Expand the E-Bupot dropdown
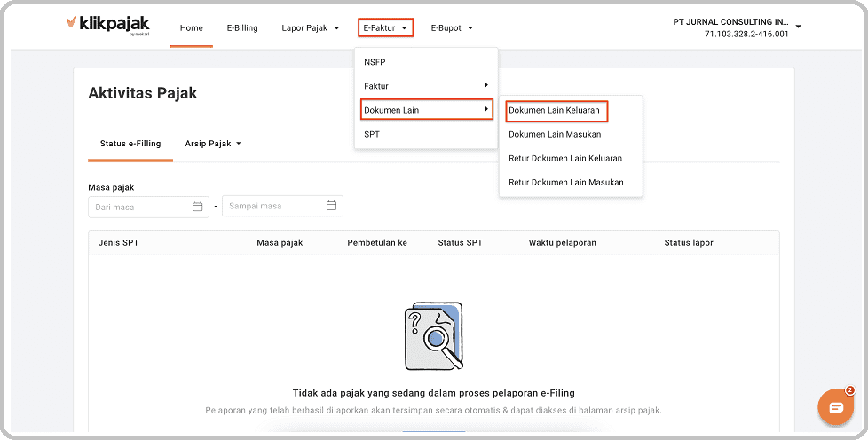Viewport: 868px width, 440px height. click(x=453, y=28)
